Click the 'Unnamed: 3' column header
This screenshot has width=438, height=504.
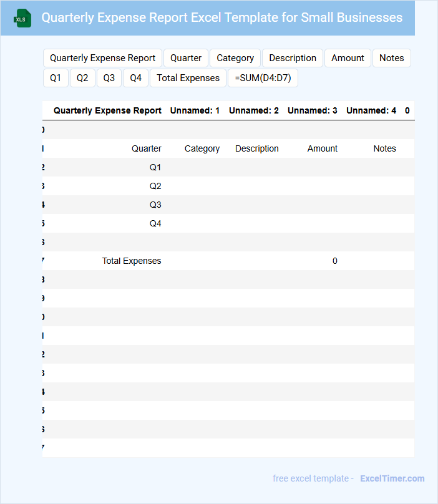312,110
